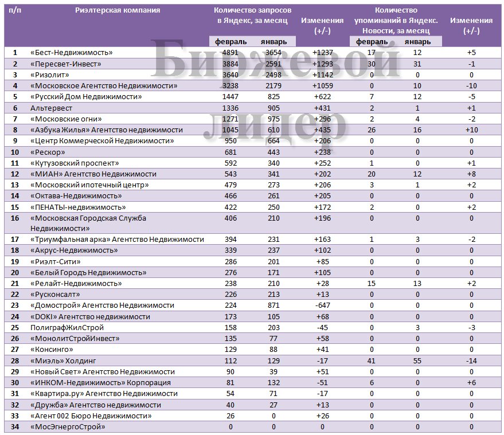Select «Белый Городъ Недвижимость» name
This screenshot has height=435, width=504.
click(x=88, y=272)
